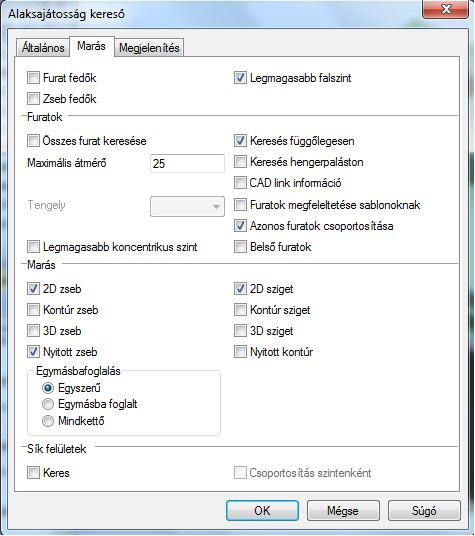Select the Marás tab
The width and height of the screenshot is (475, 536).
[91, 46]
